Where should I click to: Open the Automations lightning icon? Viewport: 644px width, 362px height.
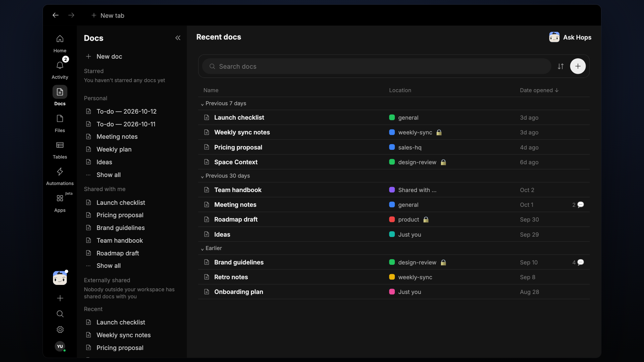point(60,172)
